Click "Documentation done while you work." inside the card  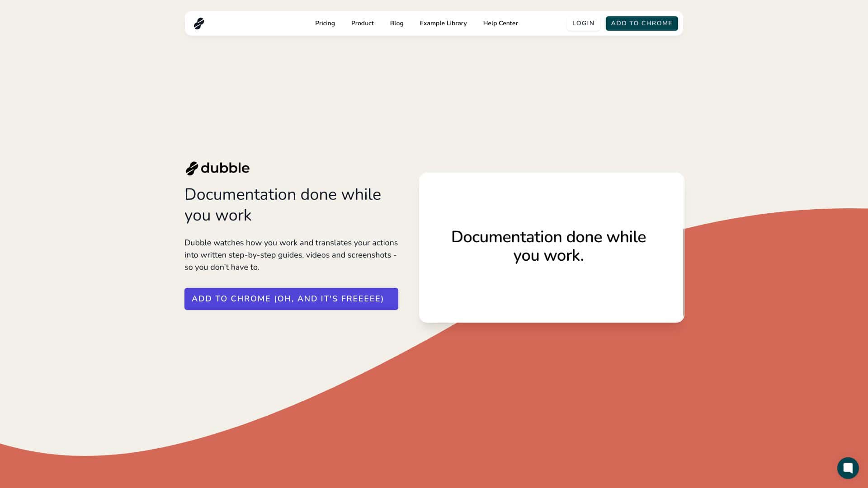point(549,246)
